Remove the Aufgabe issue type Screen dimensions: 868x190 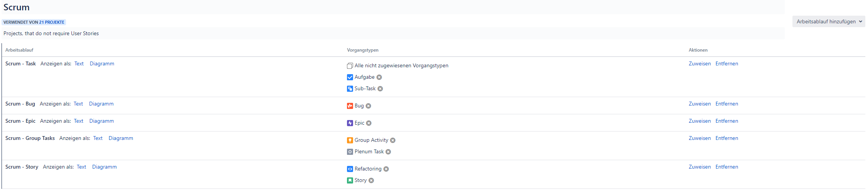pos(379,77)
